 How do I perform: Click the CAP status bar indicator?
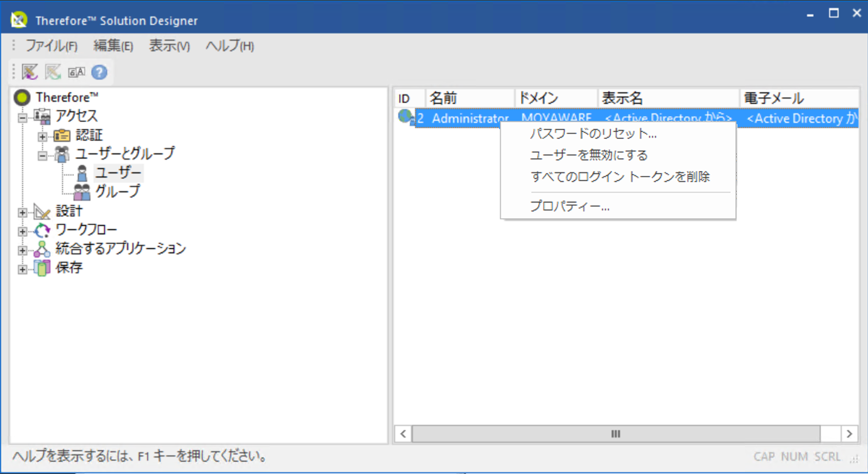pos(764,457)
